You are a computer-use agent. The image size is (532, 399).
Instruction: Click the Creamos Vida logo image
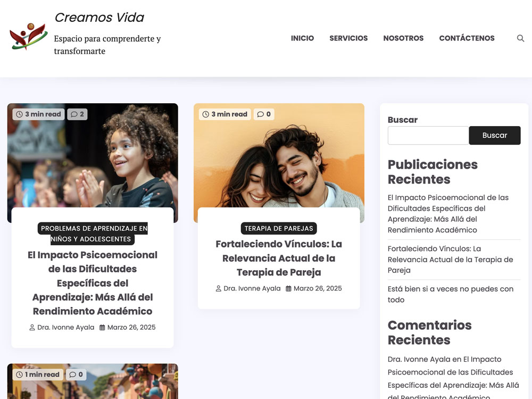pos(28,37)
